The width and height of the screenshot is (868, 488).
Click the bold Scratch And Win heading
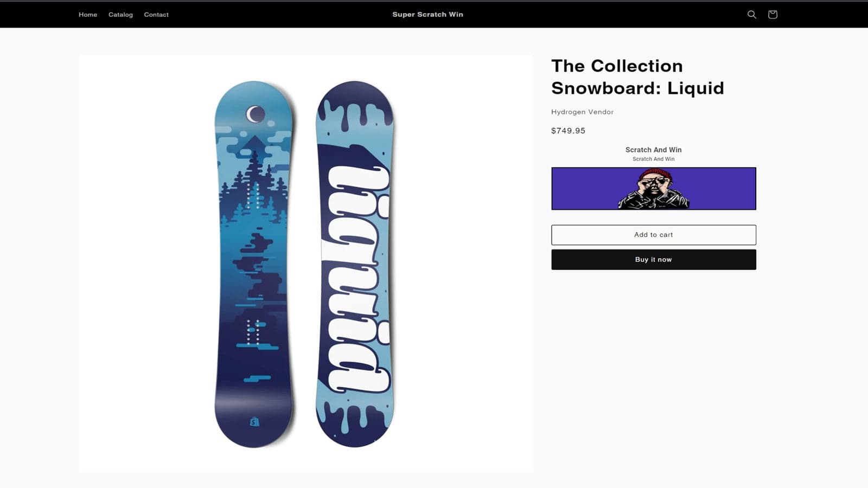click(653, 150)
